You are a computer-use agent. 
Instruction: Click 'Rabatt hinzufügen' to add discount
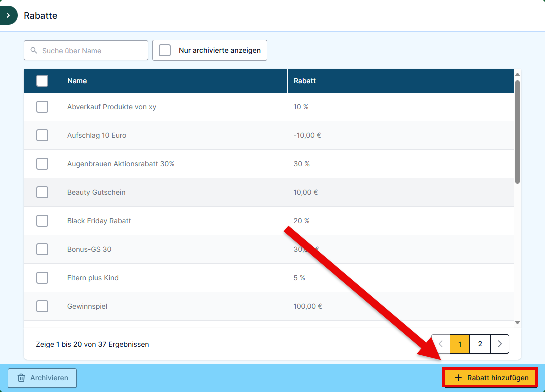[490, 378]
